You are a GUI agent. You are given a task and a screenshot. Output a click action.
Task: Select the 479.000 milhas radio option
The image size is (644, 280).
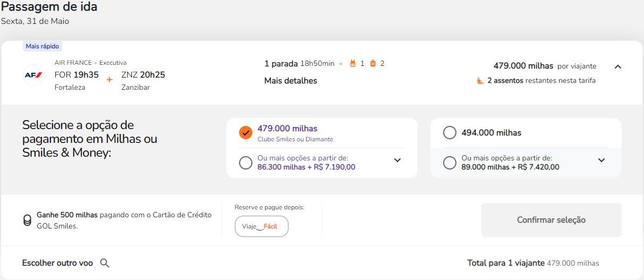click(245, 133)
